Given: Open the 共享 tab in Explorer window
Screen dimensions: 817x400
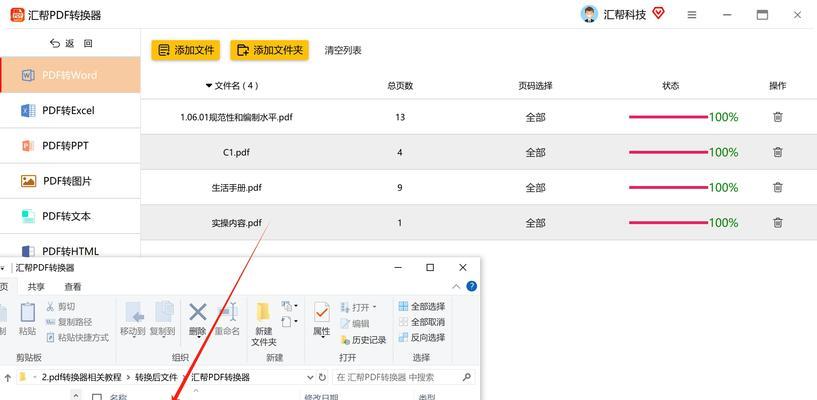Looking at the screenshot, I should (36, 286).
